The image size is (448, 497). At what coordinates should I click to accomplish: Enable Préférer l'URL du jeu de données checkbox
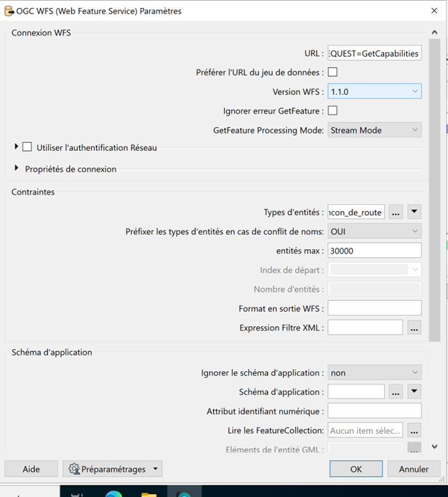pos(332,73)
